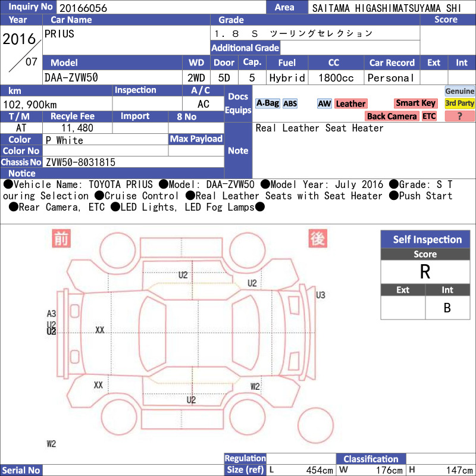Click the recycle fee 11,480

pos(77,128)
